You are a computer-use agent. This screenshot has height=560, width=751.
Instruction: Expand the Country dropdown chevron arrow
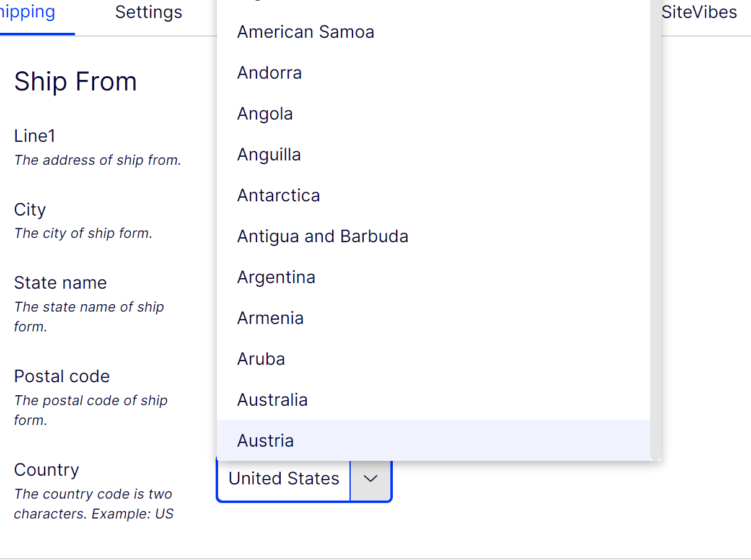point(371,479)
